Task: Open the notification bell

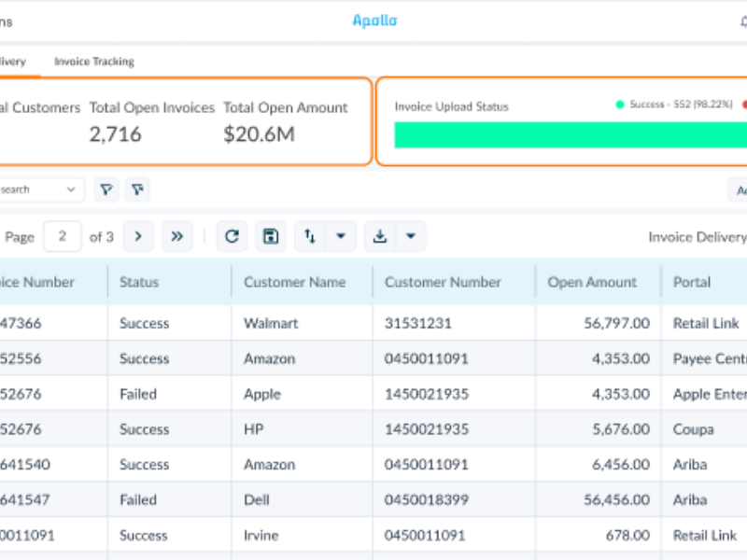Action: [x=742, y=21]
